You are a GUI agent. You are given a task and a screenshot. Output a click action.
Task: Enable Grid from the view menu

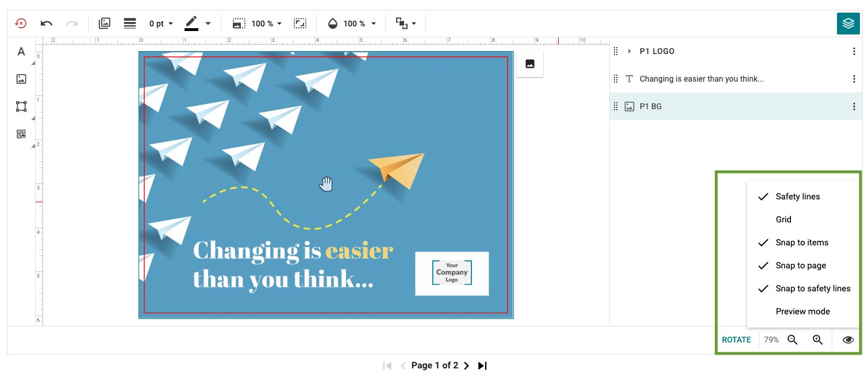pyautogui.click(x=783, y=220)
